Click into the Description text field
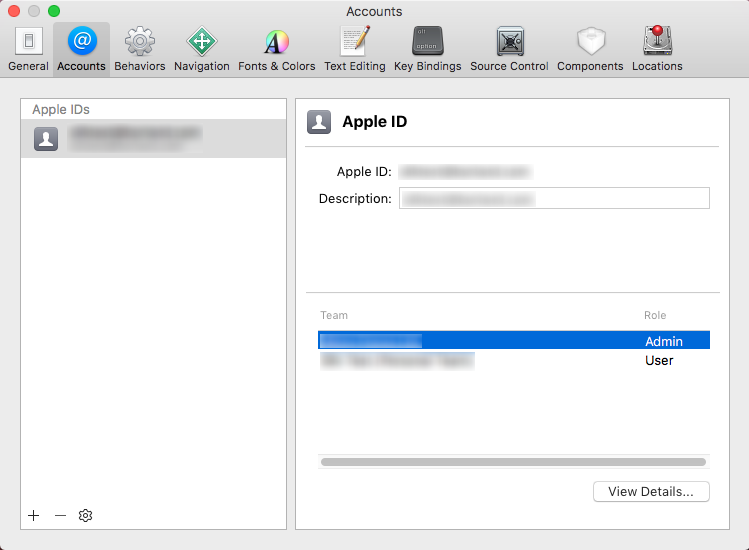 (554, 198)
